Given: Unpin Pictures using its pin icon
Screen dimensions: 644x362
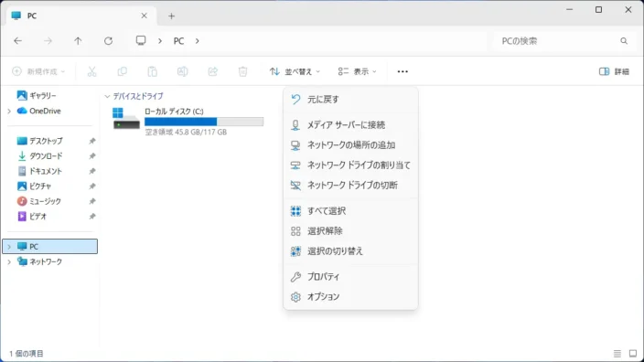Looking at the screenshot, I should click(92, 186).
